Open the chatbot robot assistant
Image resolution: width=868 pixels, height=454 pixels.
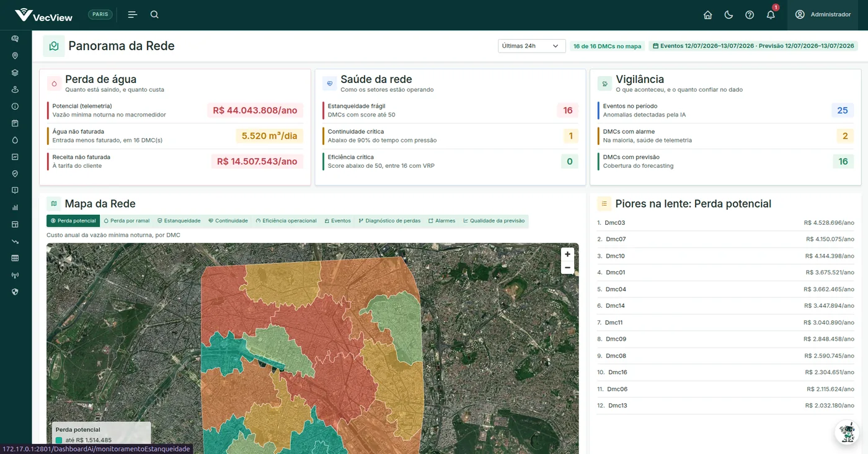tap(846, 432)
